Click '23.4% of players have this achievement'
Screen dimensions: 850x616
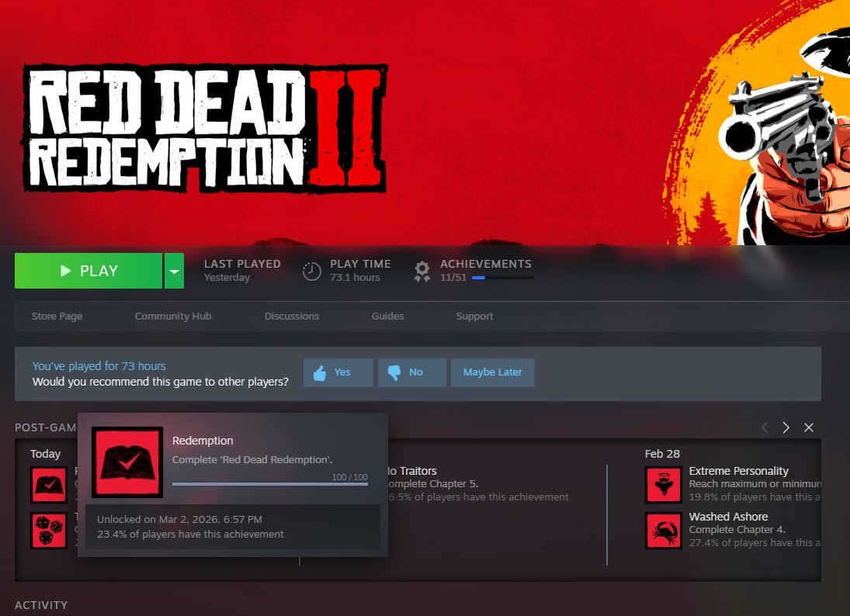190,534
